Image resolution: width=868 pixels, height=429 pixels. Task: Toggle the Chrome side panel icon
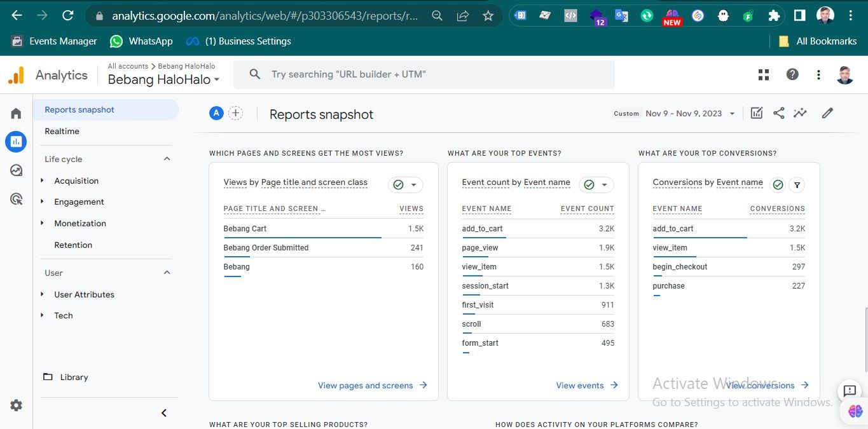click(x=800, y=15)
